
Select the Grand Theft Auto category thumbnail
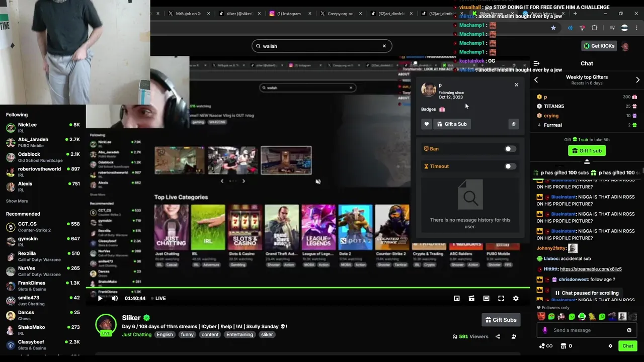pyautogui.click(x=282, y=227)
